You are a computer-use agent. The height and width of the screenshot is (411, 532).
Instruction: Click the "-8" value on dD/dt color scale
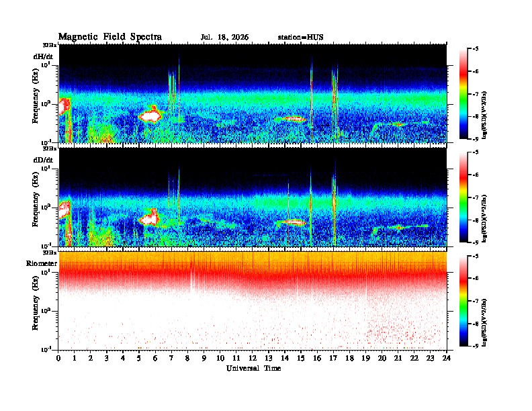(x=476, y=220)
